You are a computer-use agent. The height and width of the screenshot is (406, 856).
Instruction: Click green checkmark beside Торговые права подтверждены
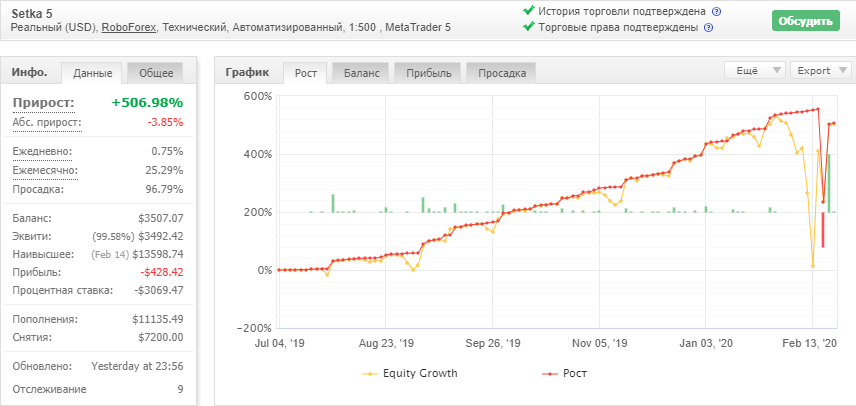point(528,27)
